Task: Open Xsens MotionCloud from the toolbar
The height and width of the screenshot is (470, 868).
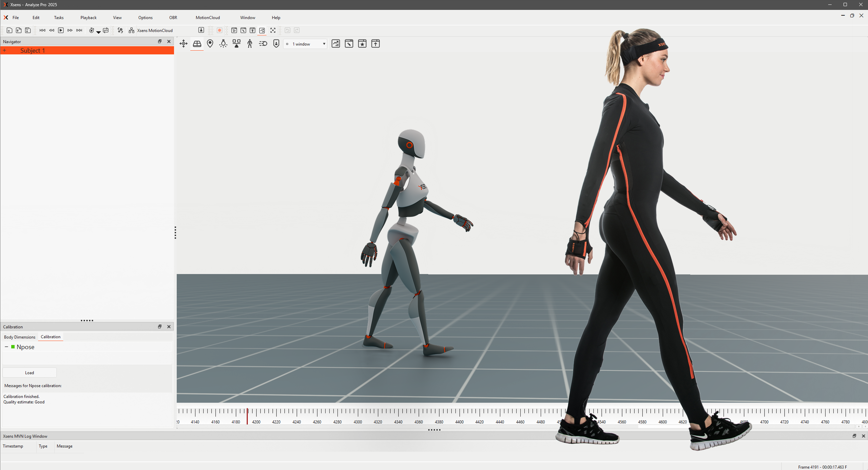Action: 155,30
